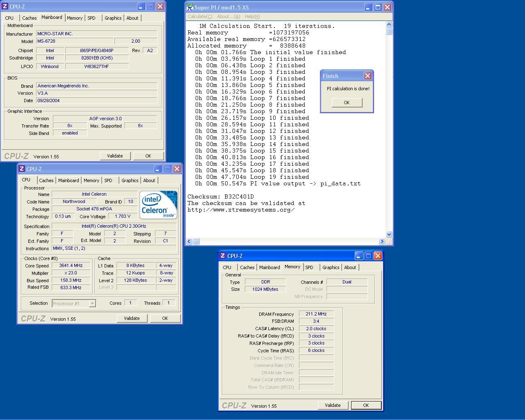525x420 pixels.
Task: Click Super PI vertical scrollbar up arrow
Action: pos(389,25)
